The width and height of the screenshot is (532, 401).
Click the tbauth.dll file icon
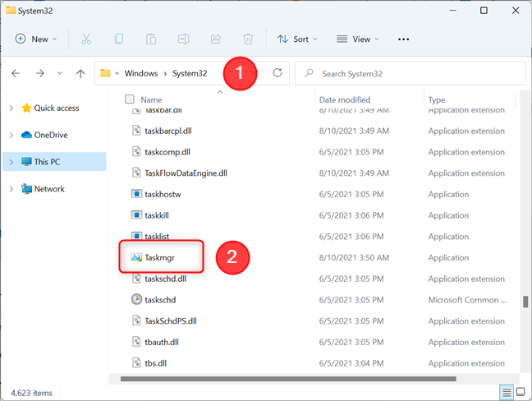click(x=136, y=342)
